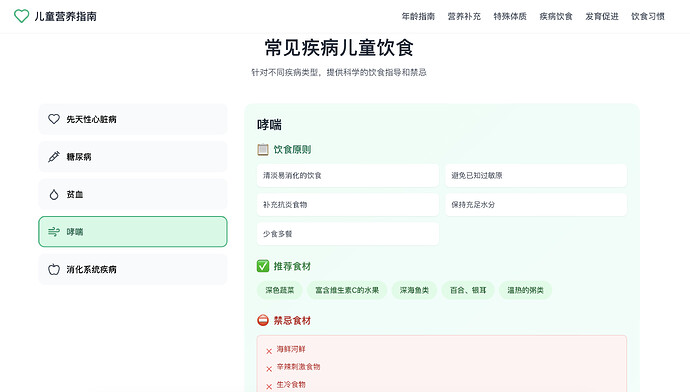Click the 百合、银耳 food tag

468,290
